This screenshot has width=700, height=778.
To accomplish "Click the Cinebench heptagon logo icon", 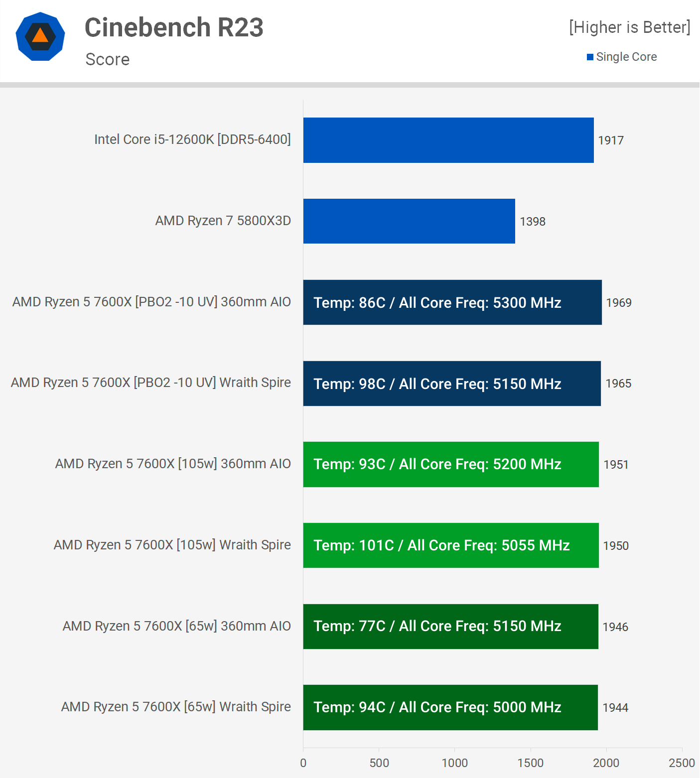I will (40, 37).
